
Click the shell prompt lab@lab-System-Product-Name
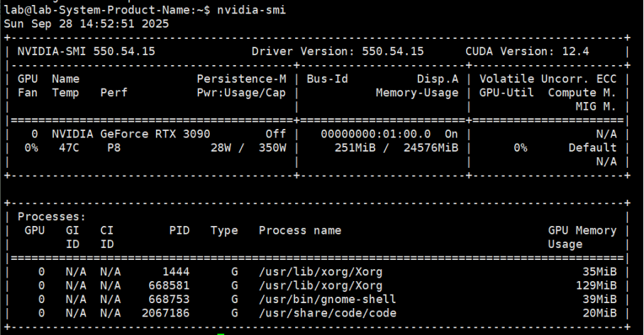coord(96,10)
